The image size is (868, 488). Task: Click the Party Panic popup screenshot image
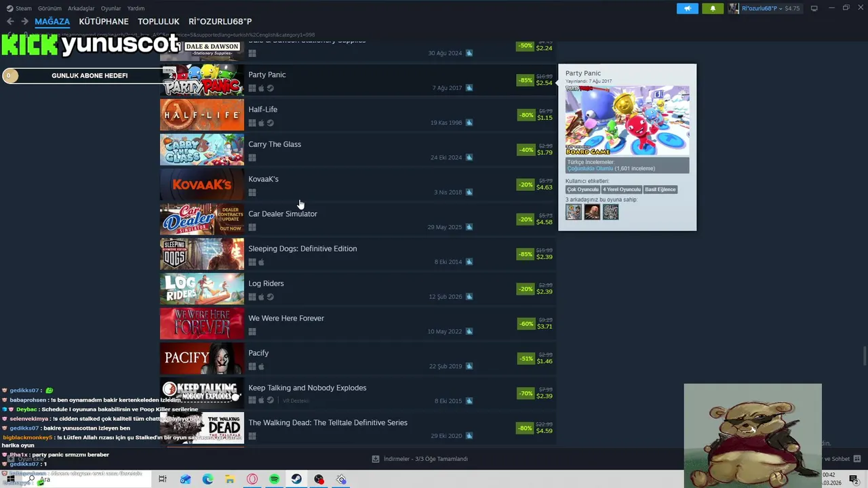[x=627, y=121]
